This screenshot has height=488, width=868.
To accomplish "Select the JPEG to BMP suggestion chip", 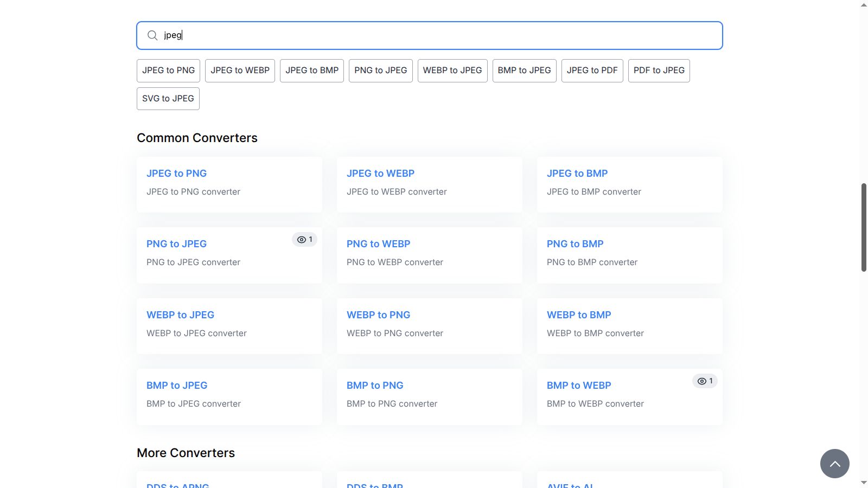I will tap(312, 70).
